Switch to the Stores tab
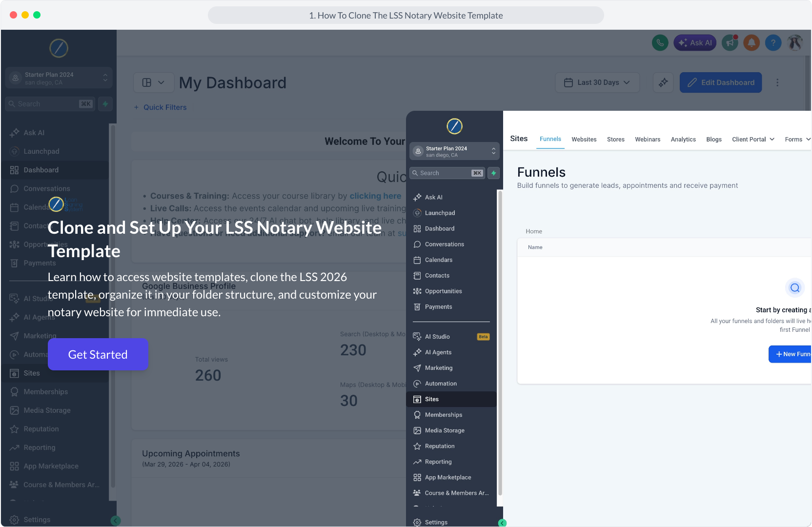812x527 pixels. (x=616, y=140)
